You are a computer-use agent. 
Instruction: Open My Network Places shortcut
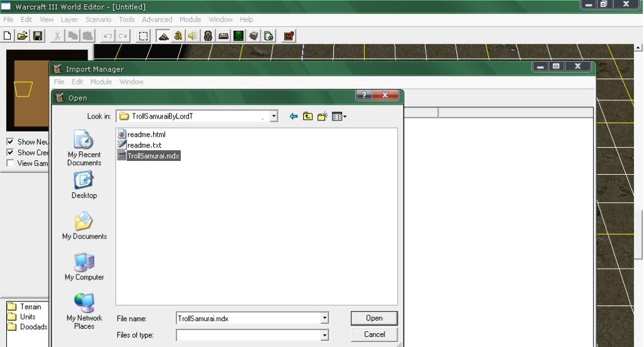pos(84,311)
